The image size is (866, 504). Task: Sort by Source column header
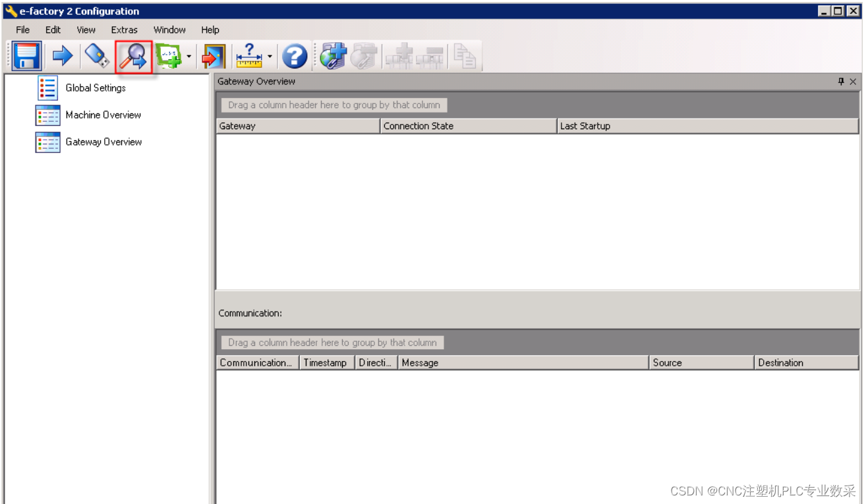702,362
